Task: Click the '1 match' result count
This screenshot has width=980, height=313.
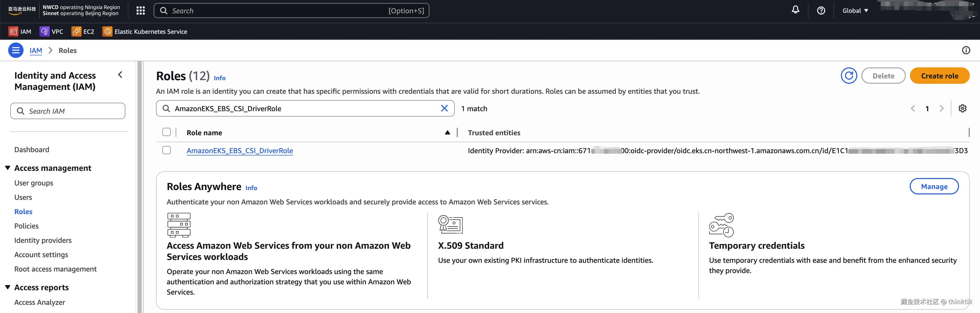Action: point(474,109)
